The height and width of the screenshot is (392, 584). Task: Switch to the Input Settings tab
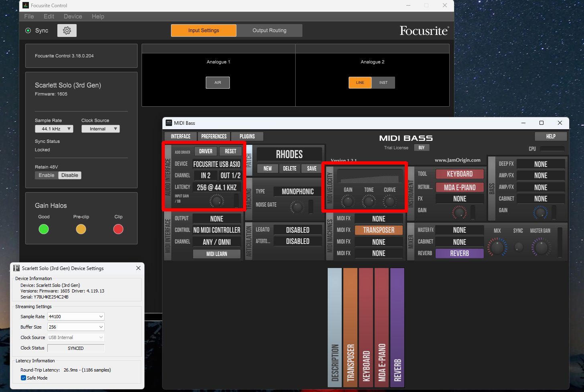(204, 30)
